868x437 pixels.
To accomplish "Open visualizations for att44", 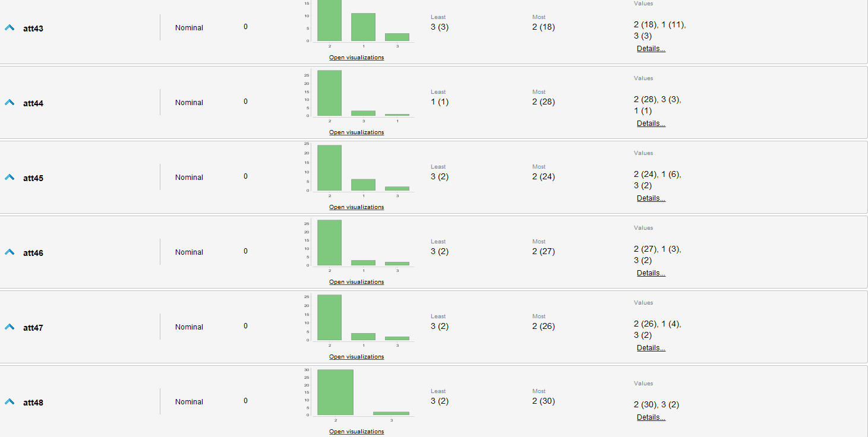I will [356, 132].
